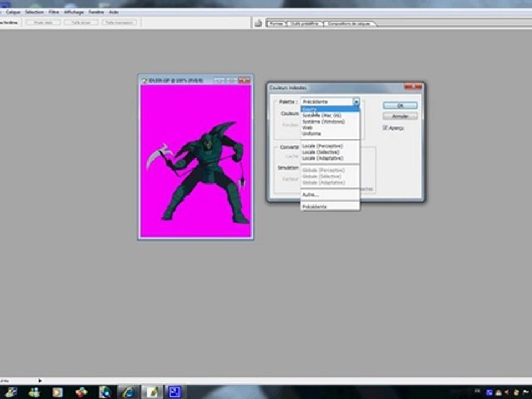Open blue square app icon in taskbar
The height and width of the screenshot is (399, 532).
tap(175, 392)
